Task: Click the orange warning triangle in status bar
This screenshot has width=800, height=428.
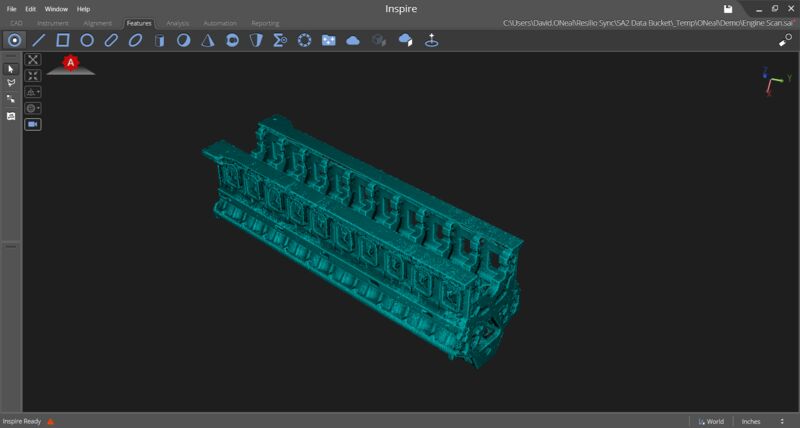Action: (51, 421)
